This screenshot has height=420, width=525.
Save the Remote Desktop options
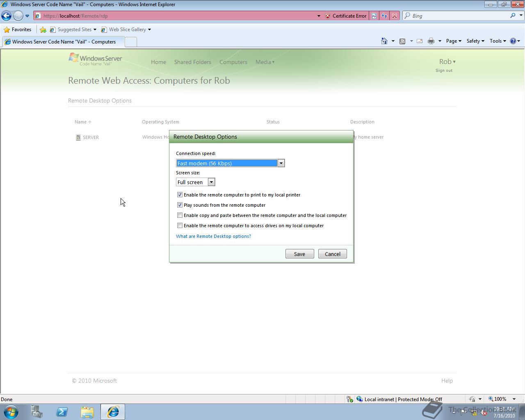[x=299, y=254]
